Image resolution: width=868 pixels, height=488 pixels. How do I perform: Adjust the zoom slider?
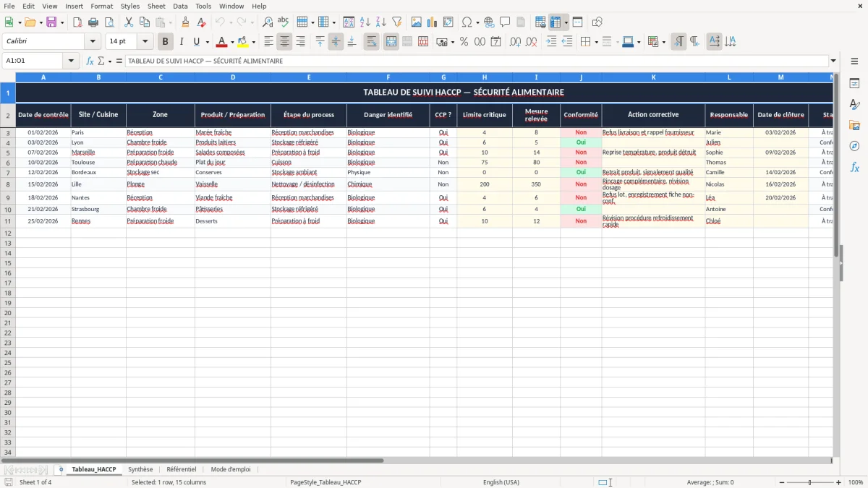tap(810, 482)
